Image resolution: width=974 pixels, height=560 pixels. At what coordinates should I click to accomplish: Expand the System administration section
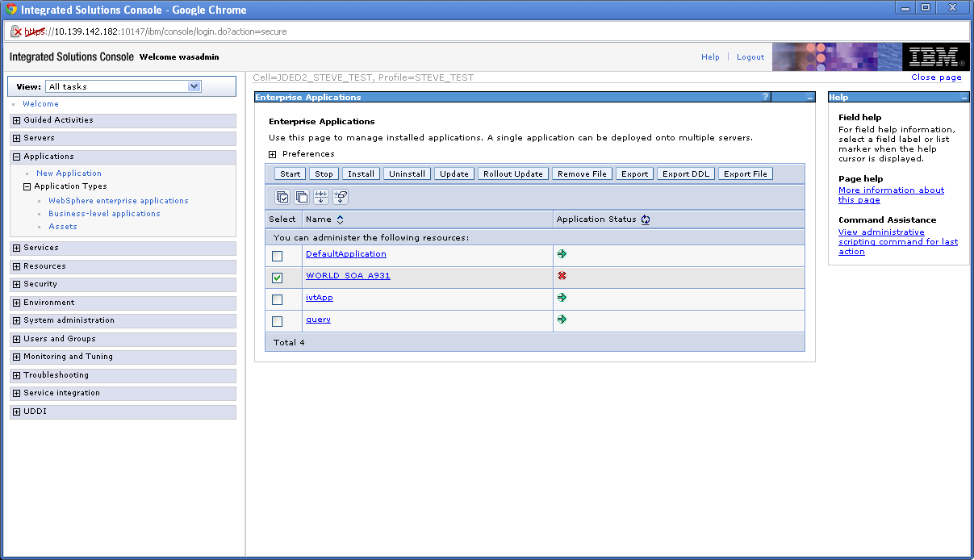pos(17,320)
